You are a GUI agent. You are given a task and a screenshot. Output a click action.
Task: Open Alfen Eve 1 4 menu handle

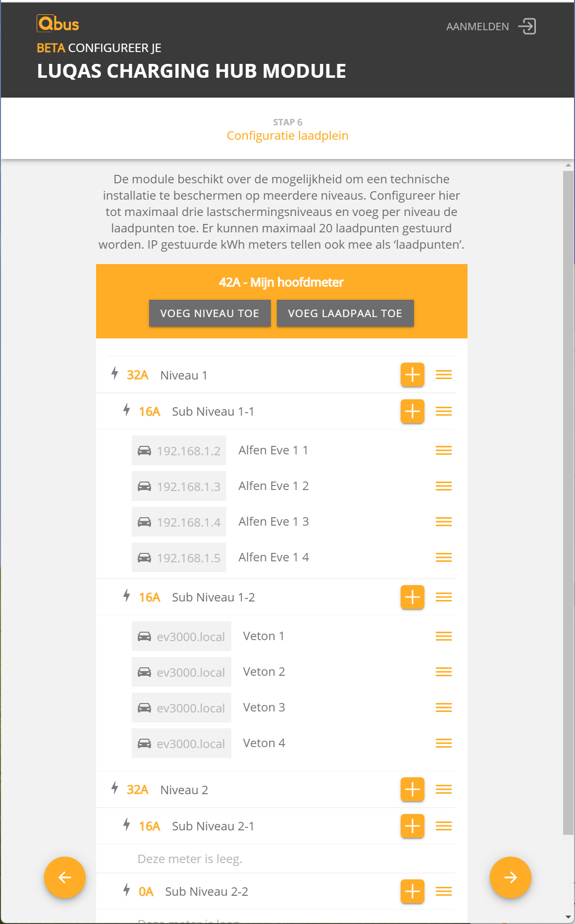(x=444, y=557)
